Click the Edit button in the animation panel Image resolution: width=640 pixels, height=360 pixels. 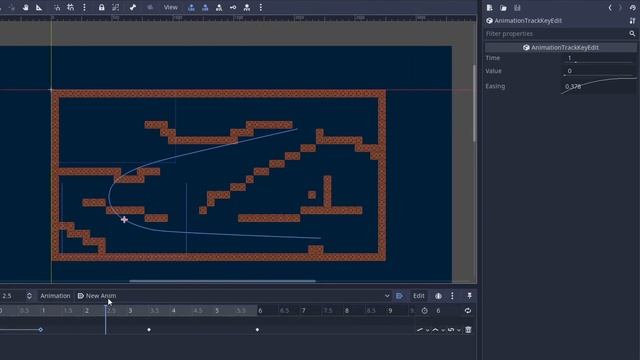click(418, 296)
